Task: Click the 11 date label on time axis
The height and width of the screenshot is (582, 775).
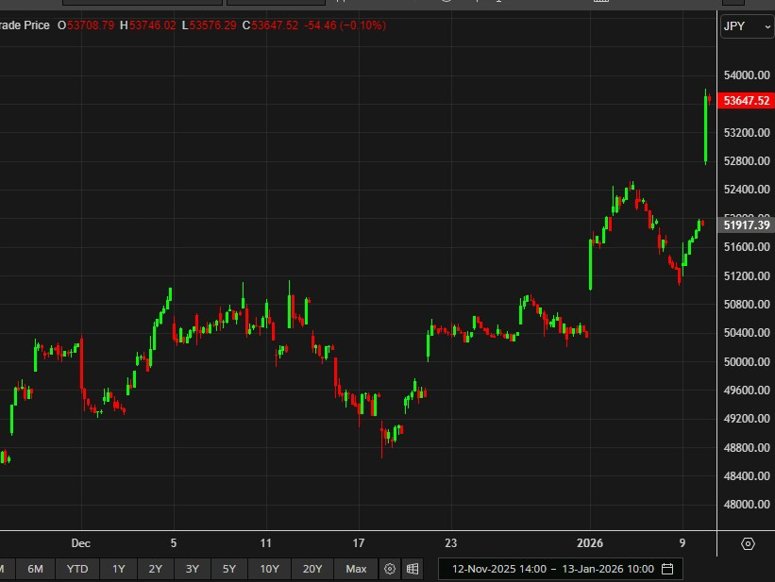Action: (266, 543)
